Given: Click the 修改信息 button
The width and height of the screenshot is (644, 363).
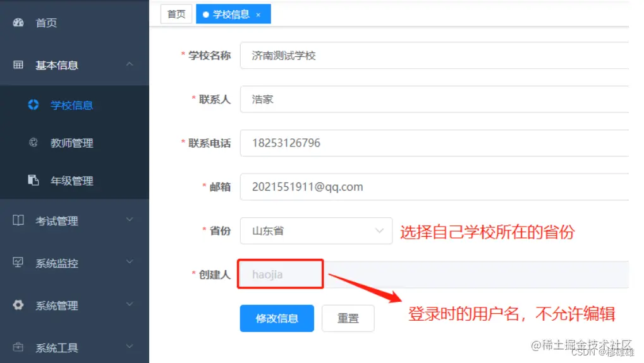Looking at the screenshot, I should (277, 318).
